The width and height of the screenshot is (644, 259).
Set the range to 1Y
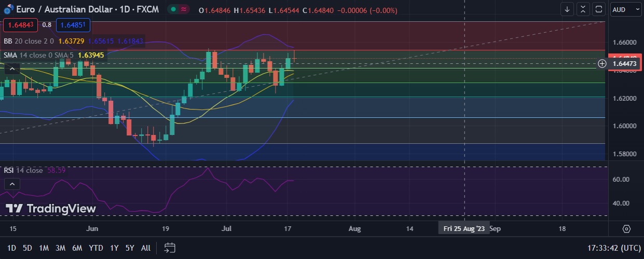114,248
